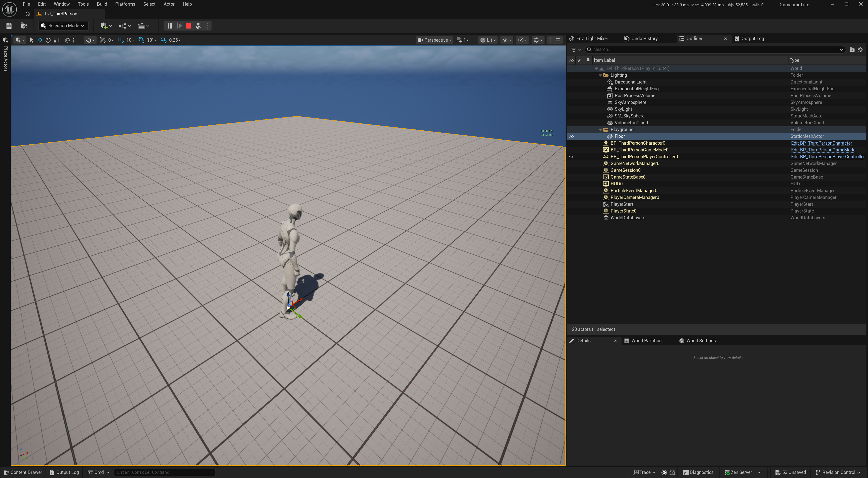Click Outliner settings gear icon

click(x=860, y=50)
